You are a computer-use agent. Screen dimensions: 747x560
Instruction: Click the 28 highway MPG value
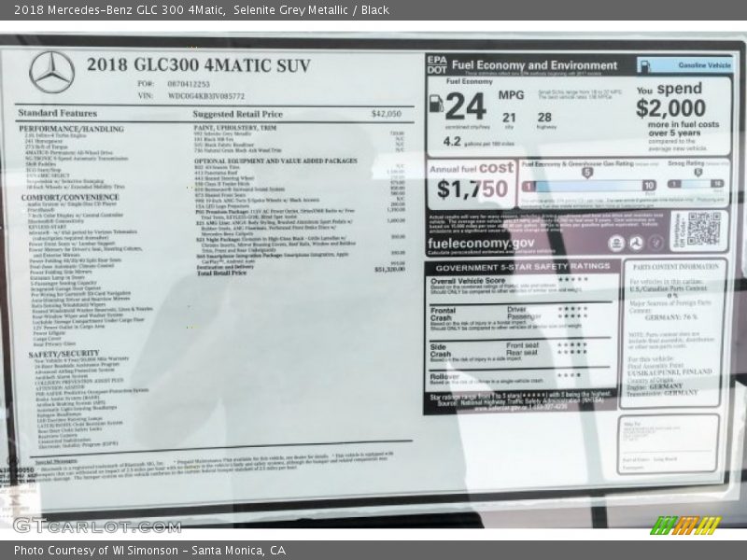tap(544, 118)
